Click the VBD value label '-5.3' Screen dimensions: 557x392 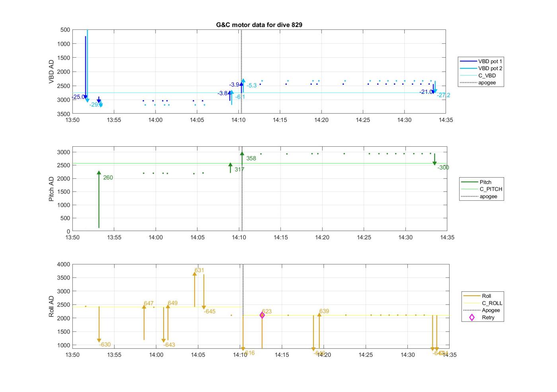click(x=252, y=85)
